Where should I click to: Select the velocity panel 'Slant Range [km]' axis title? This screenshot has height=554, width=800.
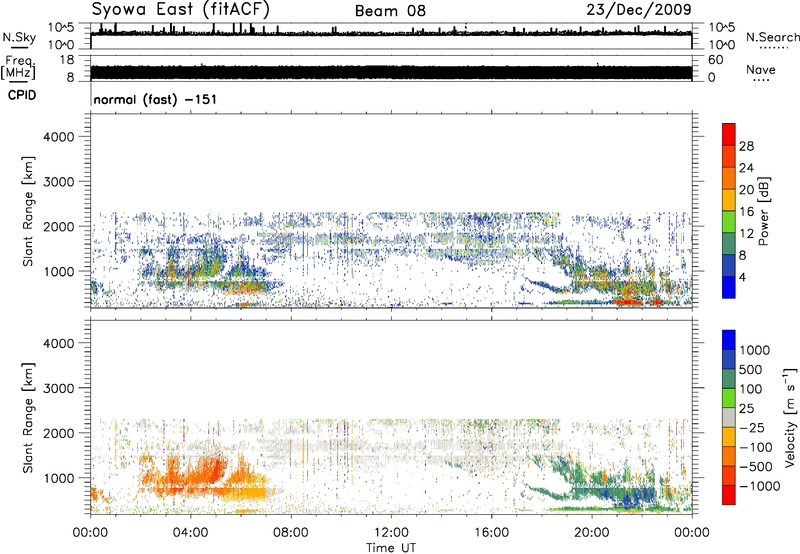click(x=28, y=417)
